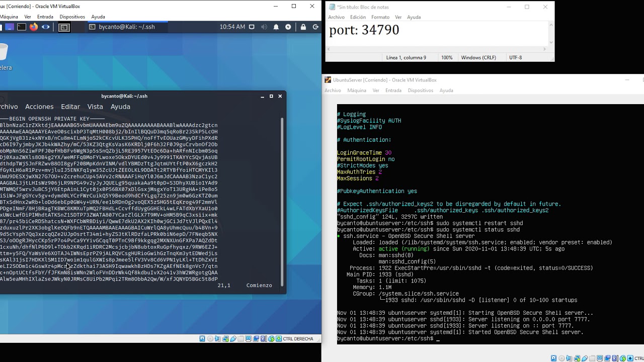
Task: Open Dispositivos menu of the Kali VirtualBox window
Action: pyautogui.click(x=72, y=17)
